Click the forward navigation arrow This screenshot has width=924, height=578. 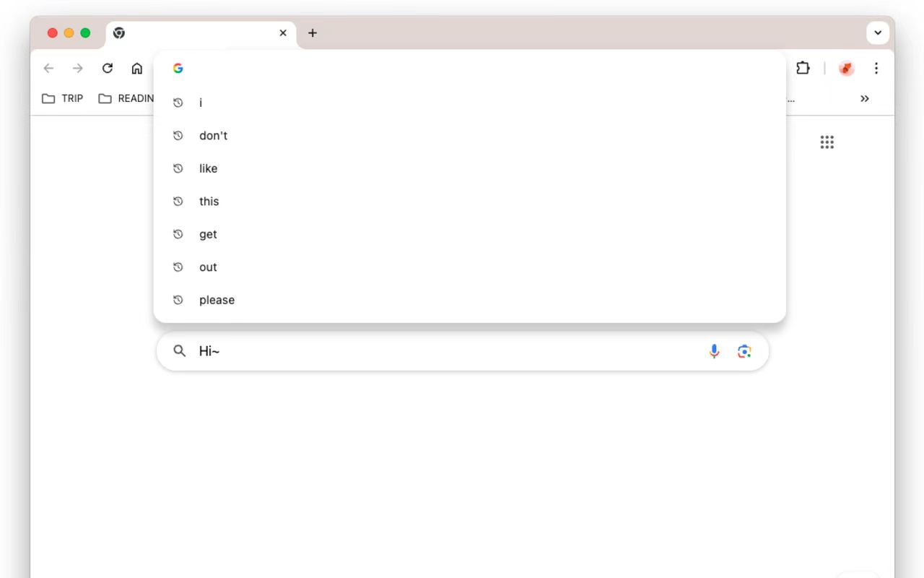[78, 68]
